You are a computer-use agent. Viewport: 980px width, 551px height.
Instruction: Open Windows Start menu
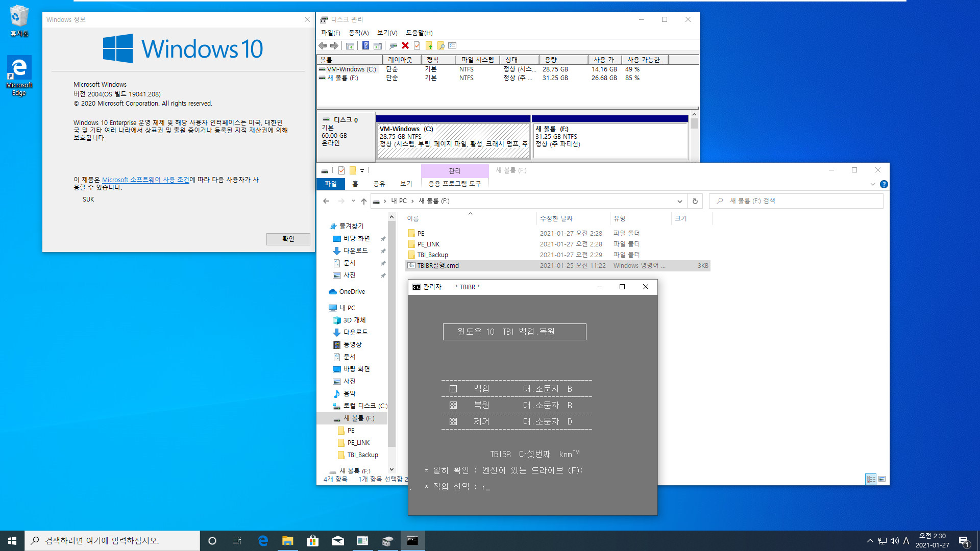12,541
